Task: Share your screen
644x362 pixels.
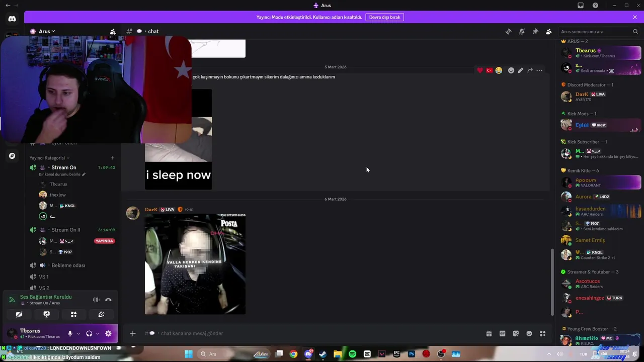Action: click(46, 314)
